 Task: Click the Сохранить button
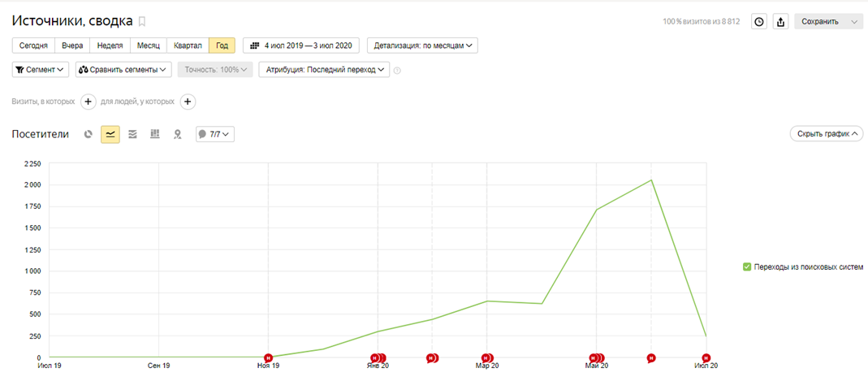point(820,22)
